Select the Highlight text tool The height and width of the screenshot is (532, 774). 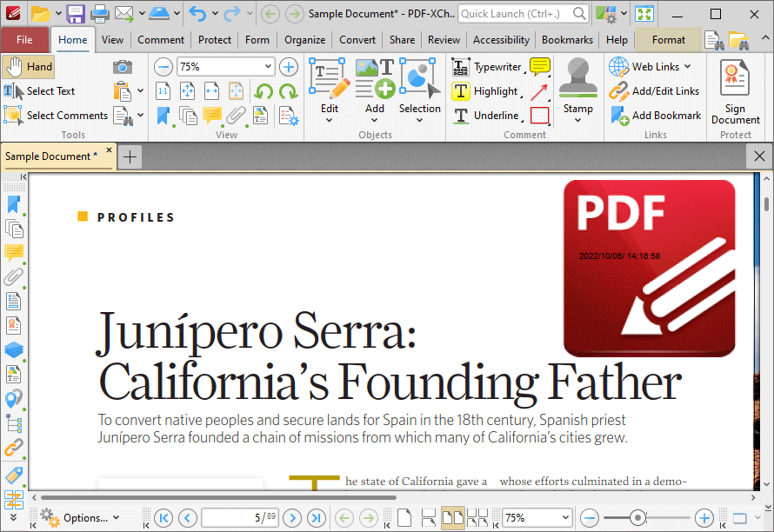tap(485, 91)
